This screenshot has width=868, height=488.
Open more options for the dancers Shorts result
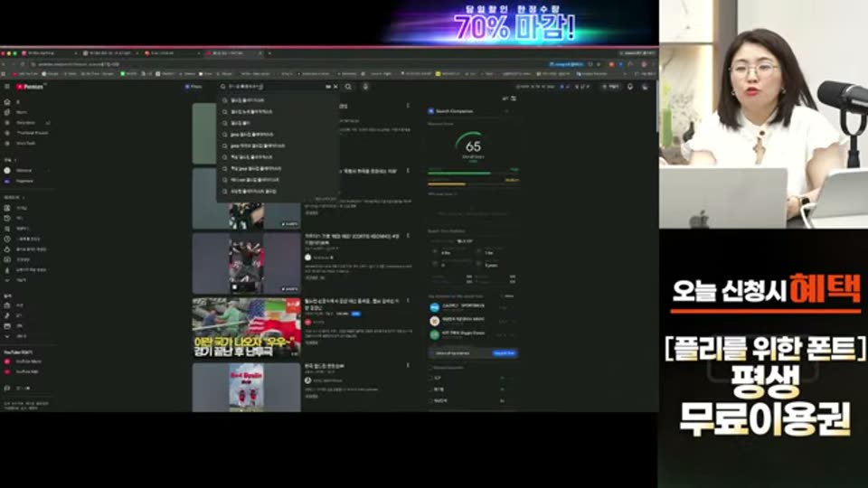pos(408,236)
